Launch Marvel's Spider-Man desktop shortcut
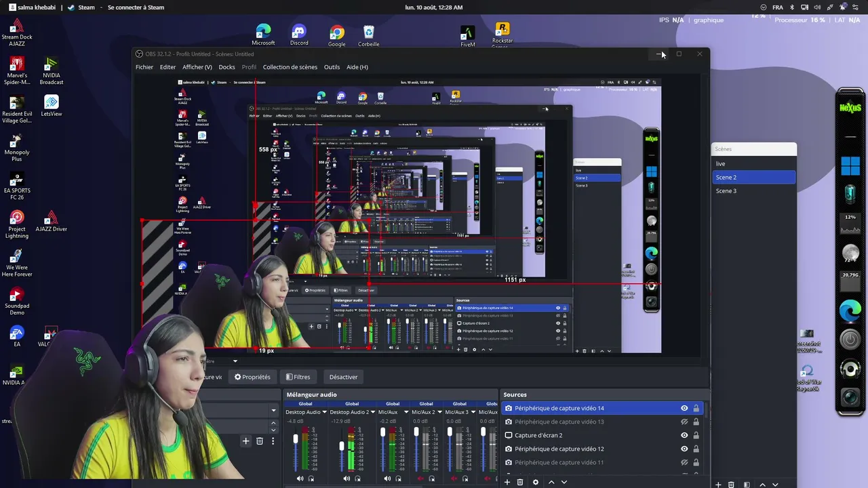 point(17,71)
